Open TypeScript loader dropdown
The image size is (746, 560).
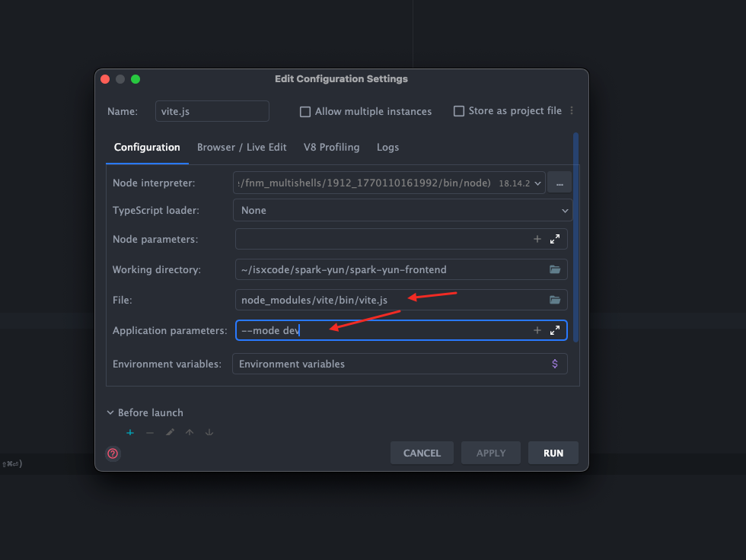pyautogui.click(x=565, y=210)
